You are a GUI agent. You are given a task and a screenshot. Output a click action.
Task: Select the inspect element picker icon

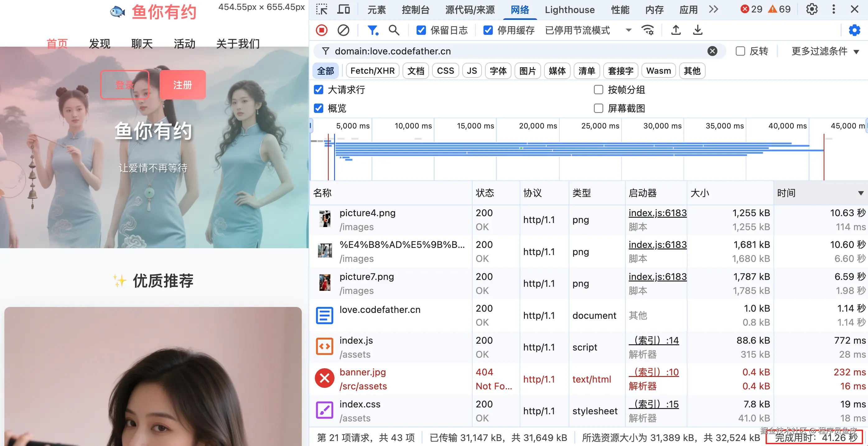point(321,9)
